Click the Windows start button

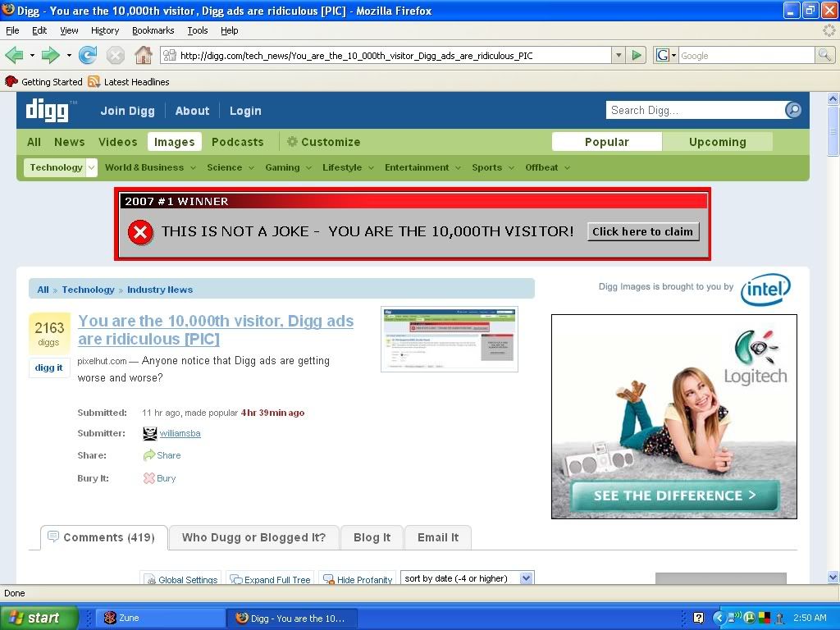click(39, 618)
